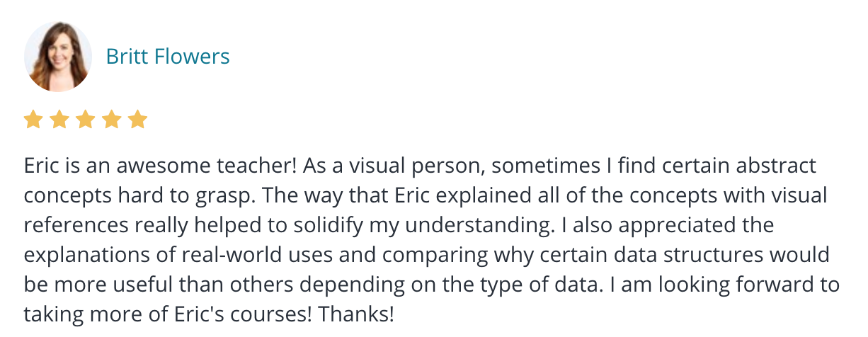Click the line starting 'explanations of real-world uses'

click(427, 255)
